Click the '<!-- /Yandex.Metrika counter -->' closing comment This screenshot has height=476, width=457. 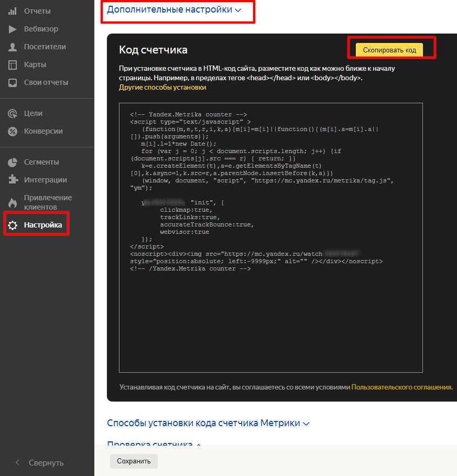pyautogui.click(x=190, y=268)
